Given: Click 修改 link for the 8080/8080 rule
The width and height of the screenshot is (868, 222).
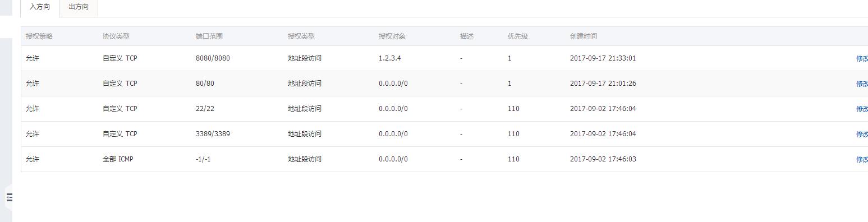Looking at the screenshot, I should pyautogui.click(x=862, y=58).
